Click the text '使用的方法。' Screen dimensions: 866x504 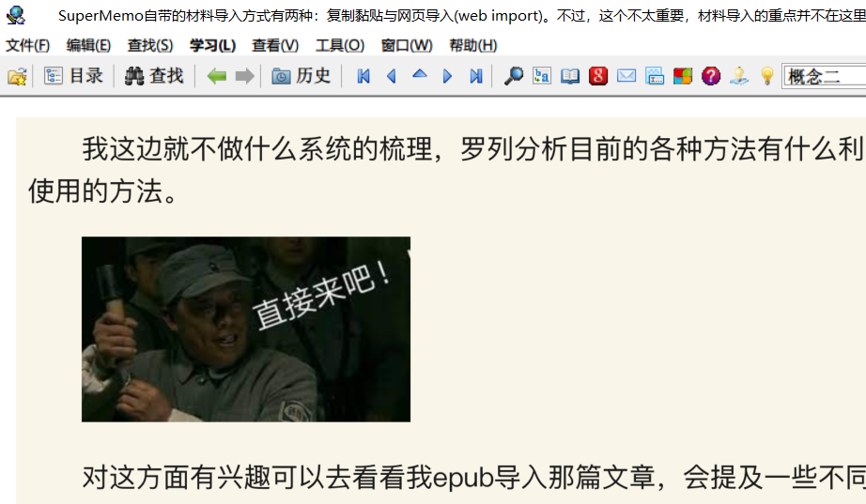pos(103,191)
